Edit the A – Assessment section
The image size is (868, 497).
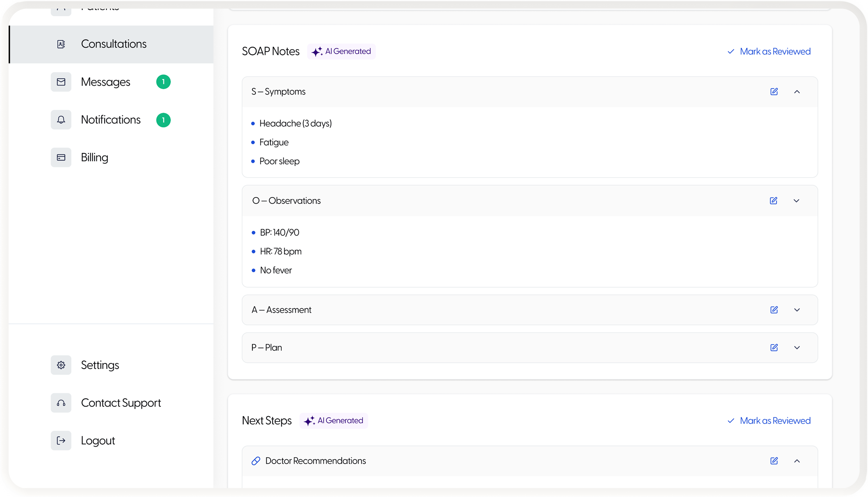click(774, 310)
